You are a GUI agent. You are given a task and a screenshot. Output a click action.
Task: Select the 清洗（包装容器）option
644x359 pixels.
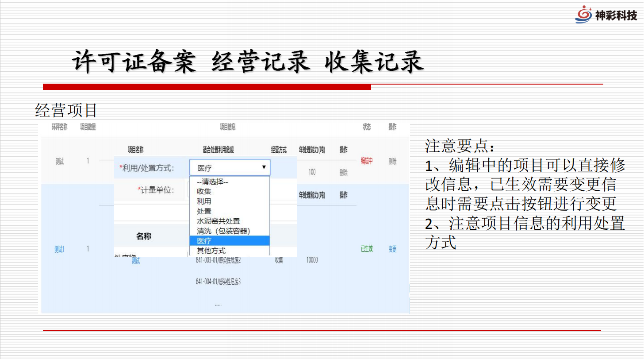(x=223, y=231)
